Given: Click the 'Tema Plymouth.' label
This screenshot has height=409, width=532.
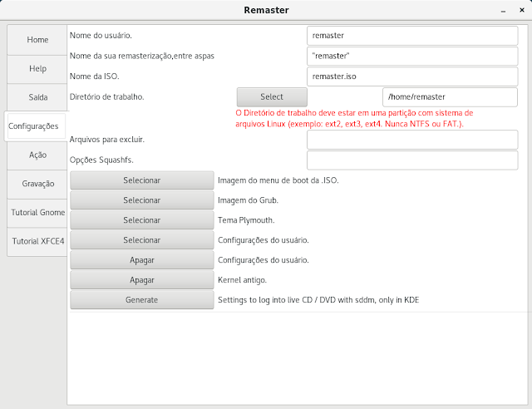Looking at the screenshot, I should click(x=246, y=220).
